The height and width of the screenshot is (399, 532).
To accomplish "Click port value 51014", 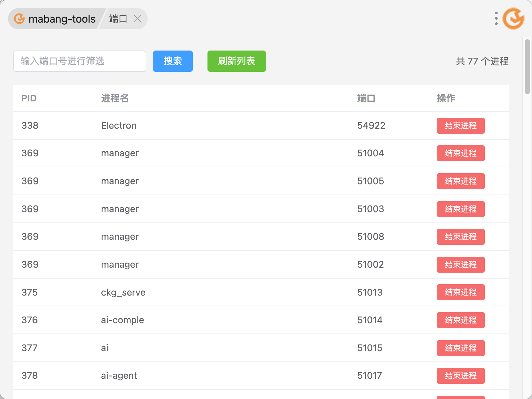I will pyautogui.click(x=370, y=320).
